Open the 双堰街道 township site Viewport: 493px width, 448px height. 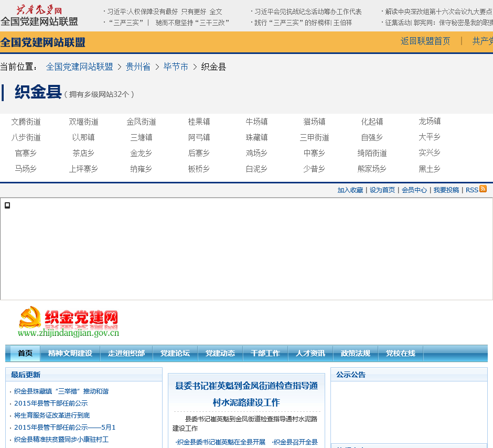[83, 122]
